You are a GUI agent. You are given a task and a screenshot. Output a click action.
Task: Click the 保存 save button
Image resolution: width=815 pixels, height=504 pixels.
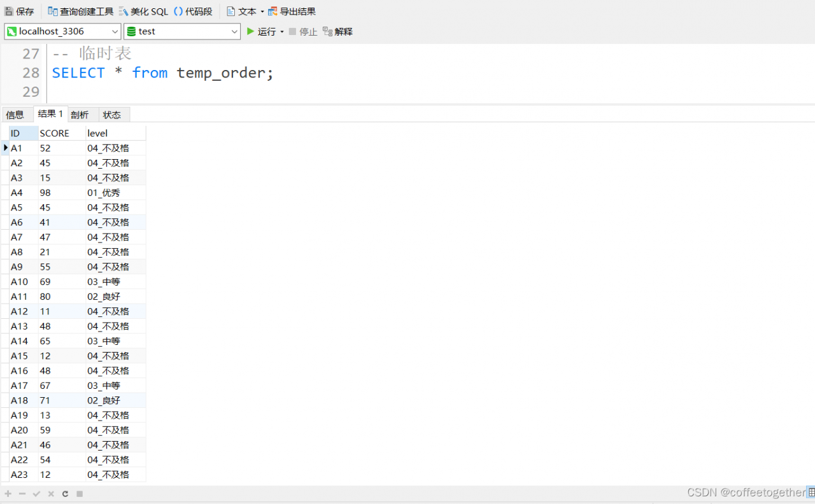tap(20, 11)
